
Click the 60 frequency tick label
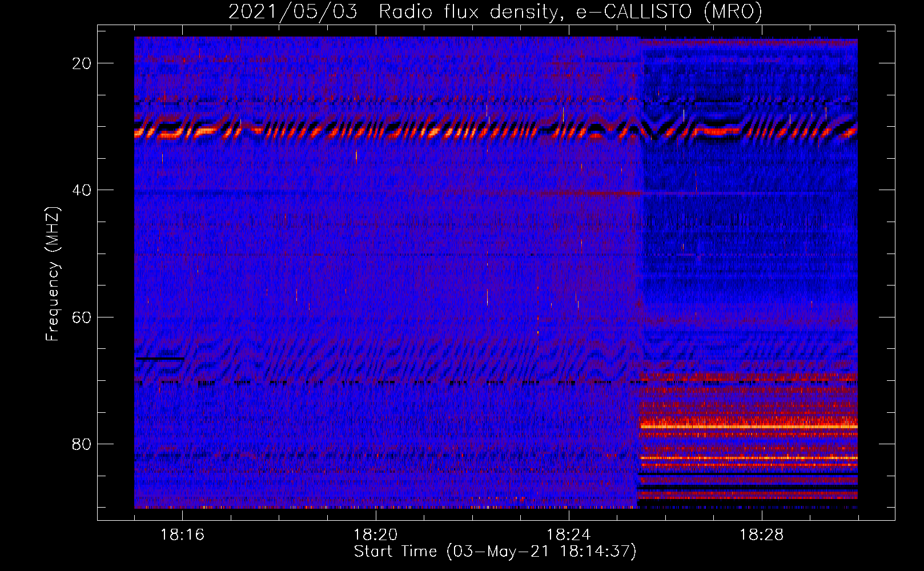click(82, 317)
